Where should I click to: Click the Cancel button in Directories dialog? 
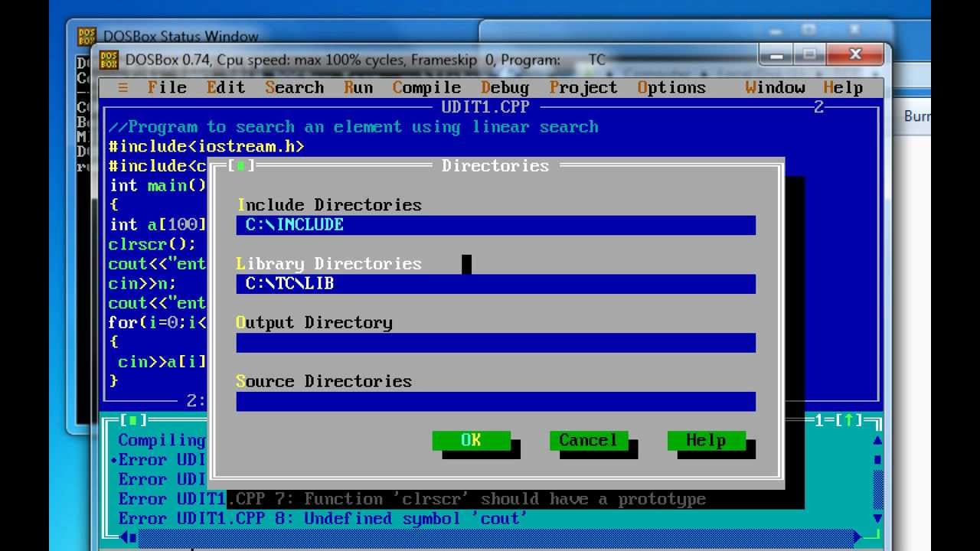coord(588,440)
